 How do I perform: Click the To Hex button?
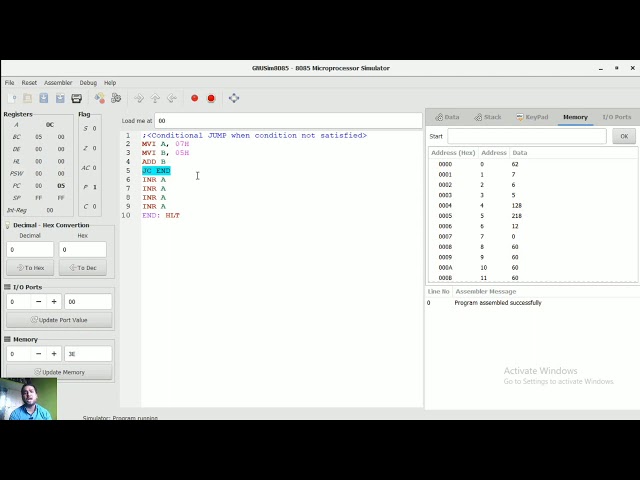tap(30, 268)
